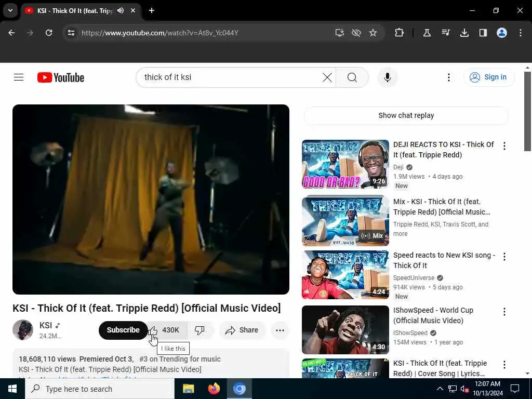Start voice search with microphone
532x399 pixels.
[388, 77]
